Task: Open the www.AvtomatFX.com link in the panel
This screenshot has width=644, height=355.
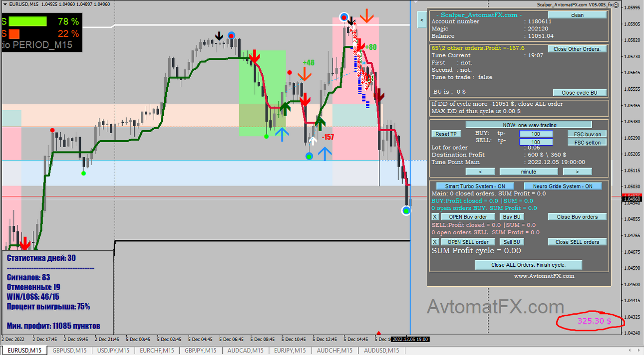Action: [x=544, y=276]
